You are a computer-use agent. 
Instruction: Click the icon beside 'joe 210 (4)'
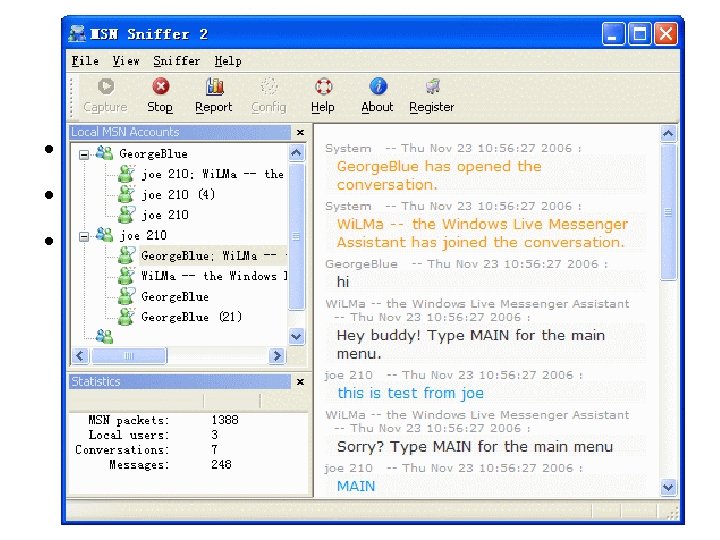coord(126,194)
